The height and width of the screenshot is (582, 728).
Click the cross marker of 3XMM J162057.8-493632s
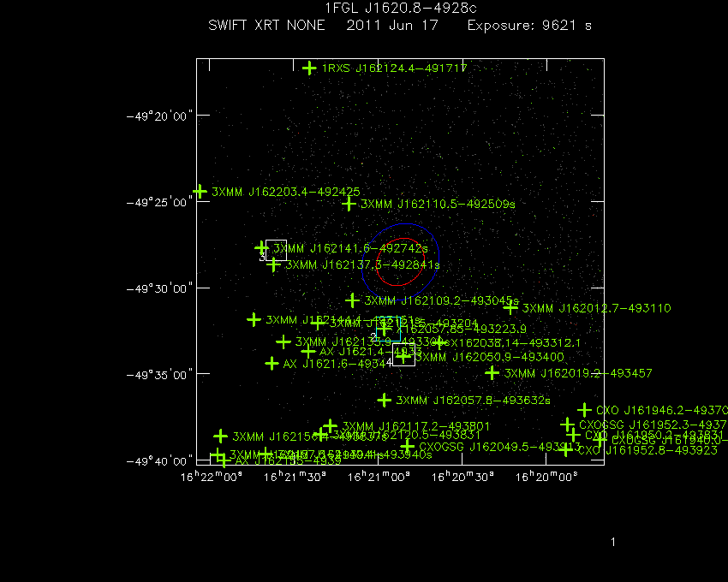pos(384,400)
